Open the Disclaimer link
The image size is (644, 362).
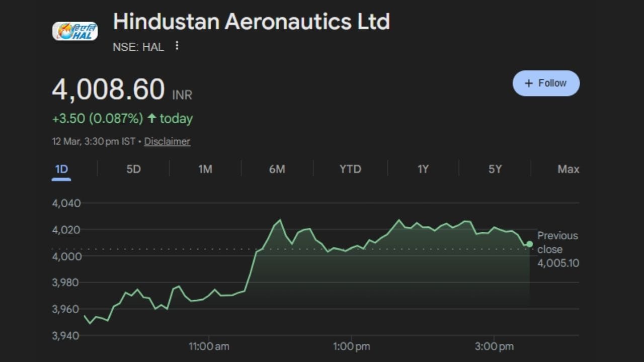167,141
